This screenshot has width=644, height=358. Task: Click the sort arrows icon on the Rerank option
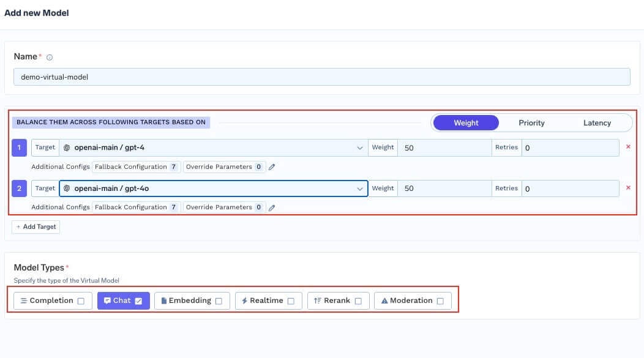click(317, 300)
